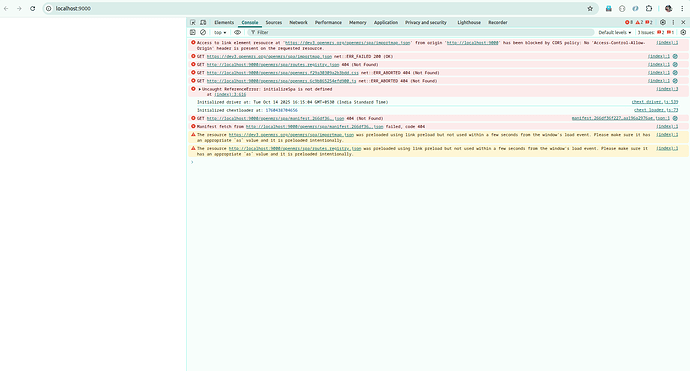Click the network icon on ERR_FAILED 200 row
This screenshot has width=690, height=371.
click(675, 57)
